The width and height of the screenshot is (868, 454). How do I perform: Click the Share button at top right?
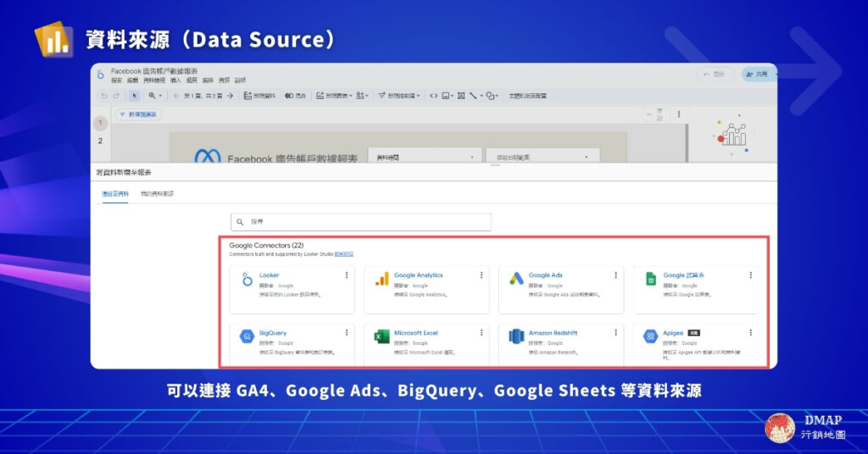tap(755, 75)
